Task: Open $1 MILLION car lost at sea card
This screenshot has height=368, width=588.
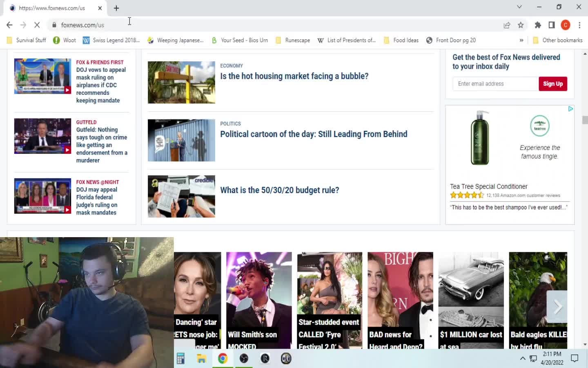Action: point(471,300)
